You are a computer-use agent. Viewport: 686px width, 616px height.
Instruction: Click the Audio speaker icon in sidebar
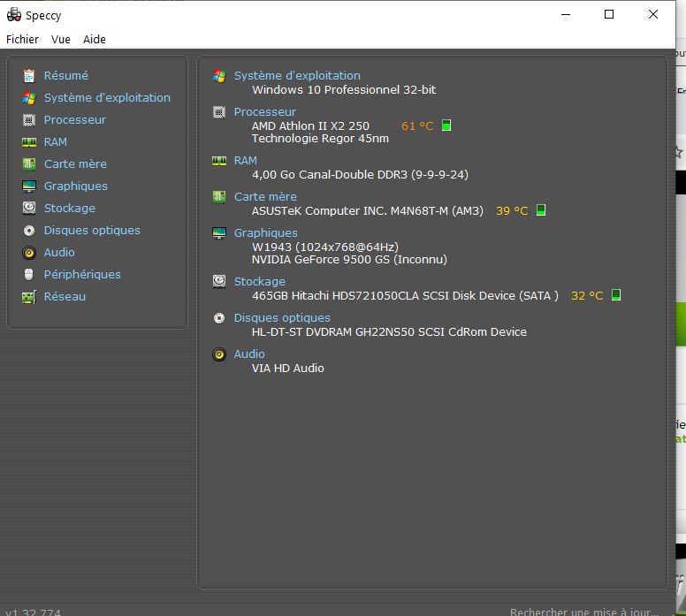click(x=29, y=253)
